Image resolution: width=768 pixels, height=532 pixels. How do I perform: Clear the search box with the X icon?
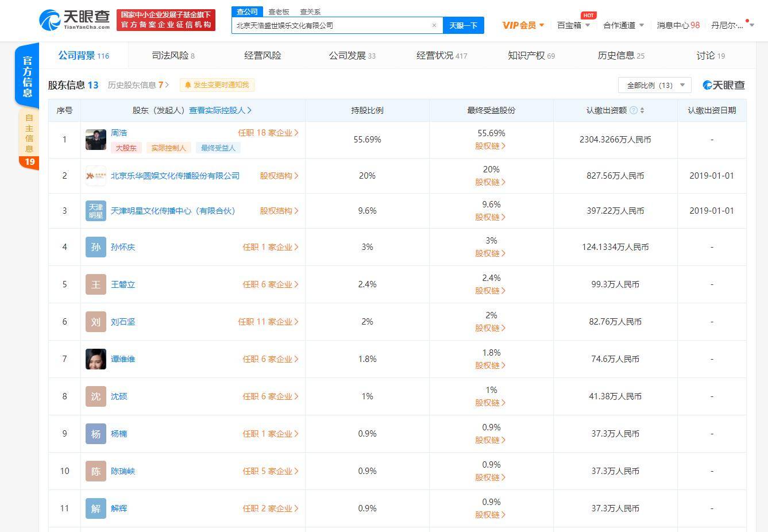[x=434, y=25]
